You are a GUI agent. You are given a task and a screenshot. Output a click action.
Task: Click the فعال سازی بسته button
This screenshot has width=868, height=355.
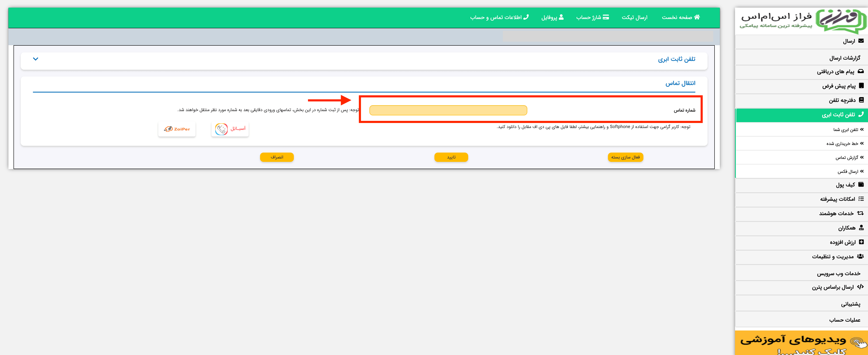point(625,157)
